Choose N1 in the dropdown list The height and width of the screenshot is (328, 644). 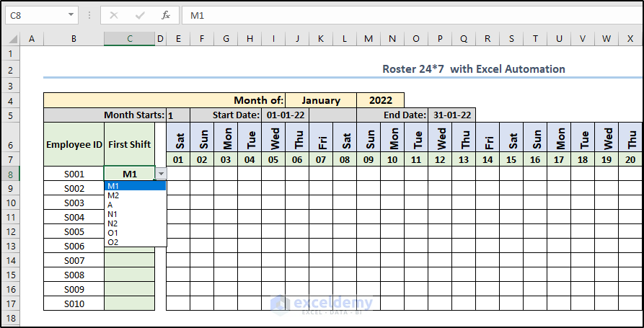coord(113,214)
